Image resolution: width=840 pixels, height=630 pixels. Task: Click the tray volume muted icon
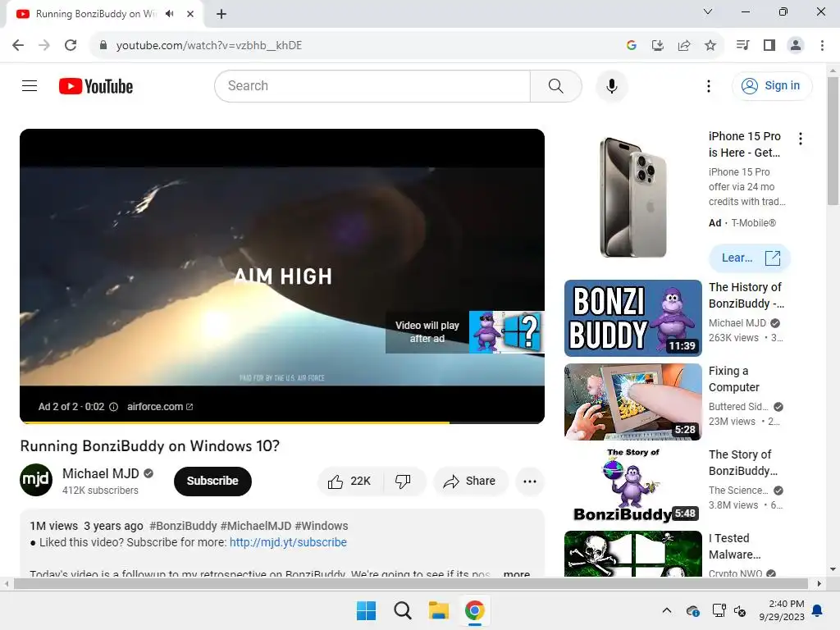[740, 610]
